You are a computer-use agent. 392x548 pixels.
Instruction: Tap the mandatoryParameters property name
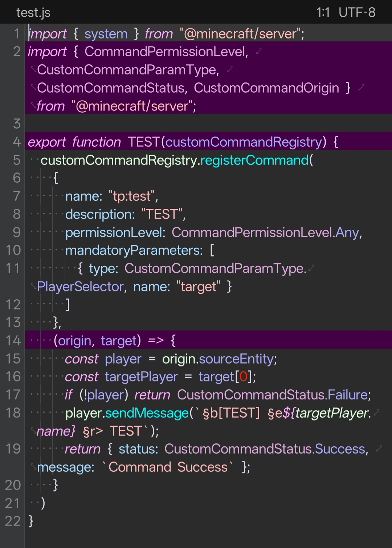tap(133, 250)
